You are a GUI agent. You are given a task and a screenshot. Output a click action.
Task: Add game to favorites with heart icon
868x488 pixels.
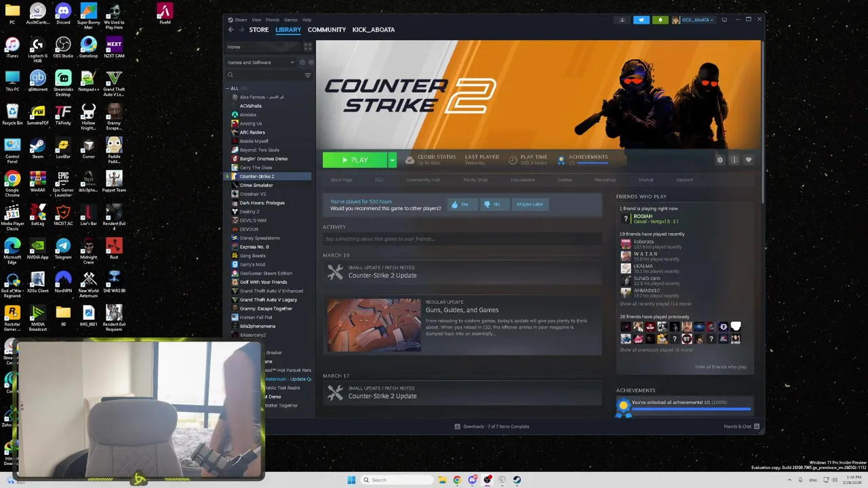pos(748,160)
